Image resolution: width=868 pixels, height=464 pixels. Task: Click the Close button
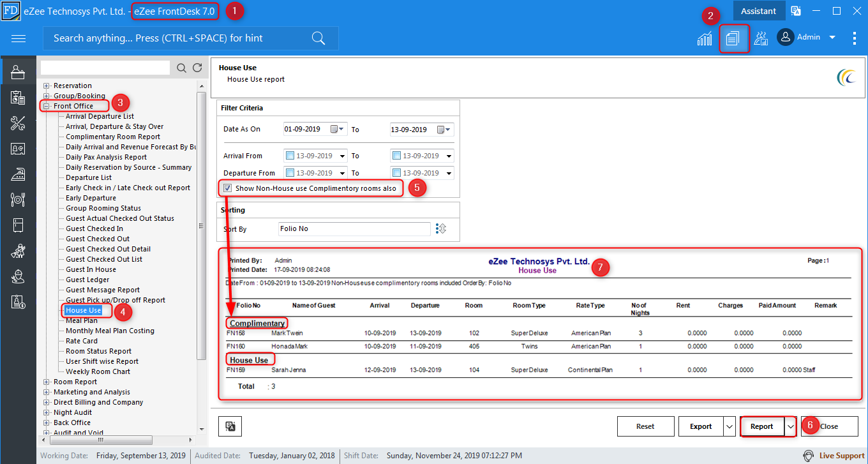click(x=829, y=426)
